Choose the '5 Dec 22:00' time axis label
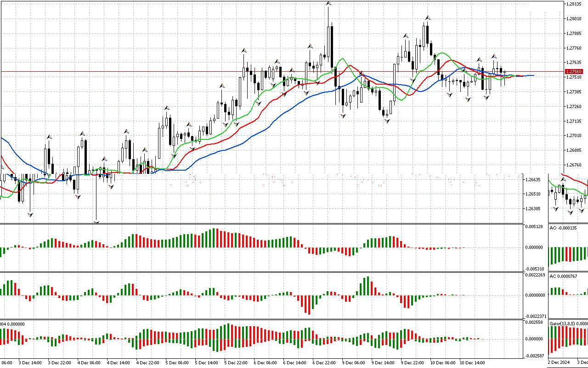 [x=236, y=363]
